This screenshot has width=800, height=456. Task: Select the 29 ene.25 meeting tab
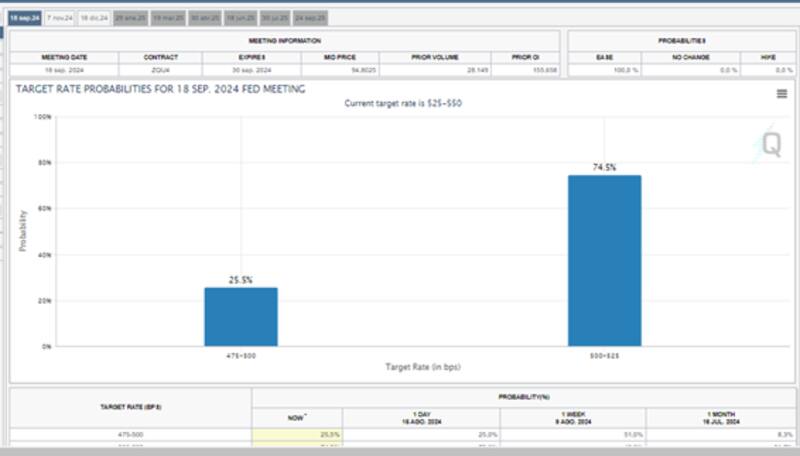pos(130,18)
